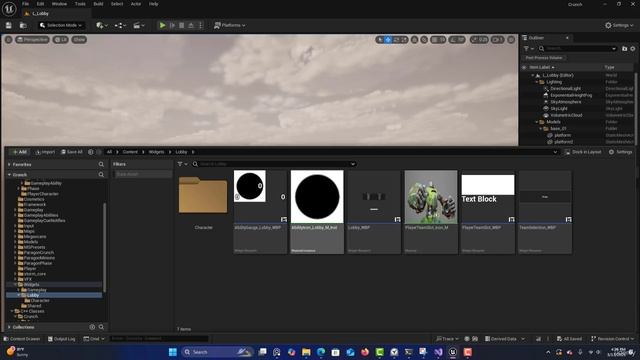Open the Edit menu
This screenshot has width=640, height=360.
(40, 4)
